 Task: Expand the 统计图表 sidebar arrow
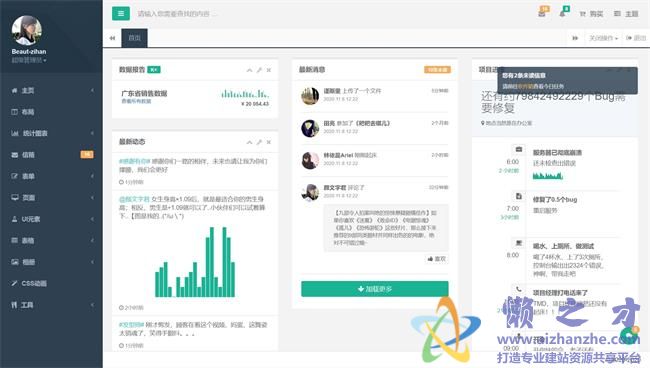(x=92, y=133)
